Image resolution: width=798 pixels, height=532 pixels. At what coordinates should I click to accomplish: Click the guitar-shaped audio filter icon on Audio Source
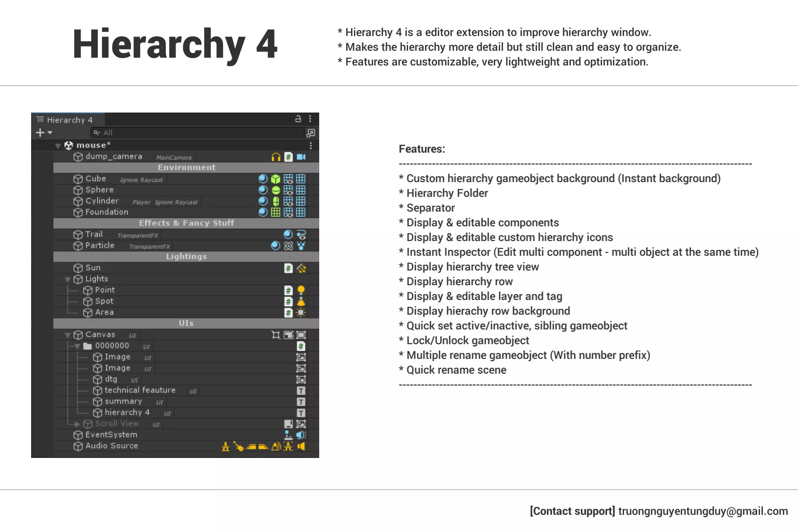pyautogui.click(x=238, y=446)
